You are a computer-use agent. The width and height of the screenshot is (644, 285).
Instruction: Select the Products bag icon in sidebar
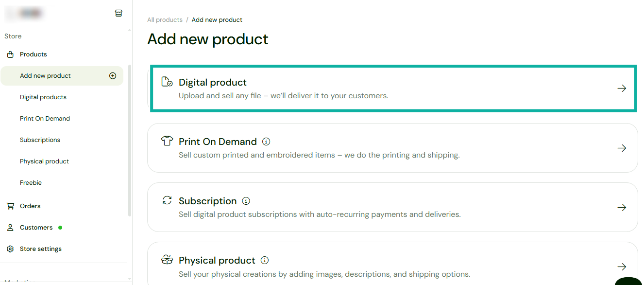10,54
